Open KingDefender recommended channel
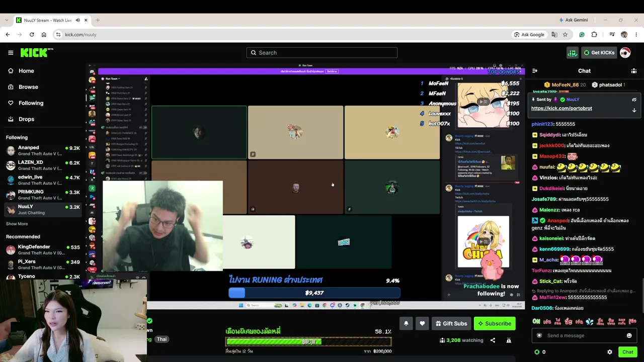644x362 pixels. tap(43, 250)
